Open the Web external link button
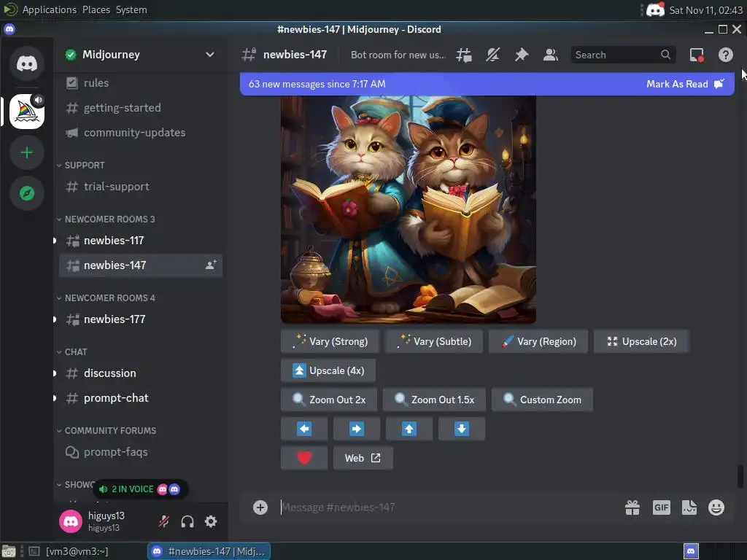The height and width of the screenshot is (560, 747). (x=363, y=458)
